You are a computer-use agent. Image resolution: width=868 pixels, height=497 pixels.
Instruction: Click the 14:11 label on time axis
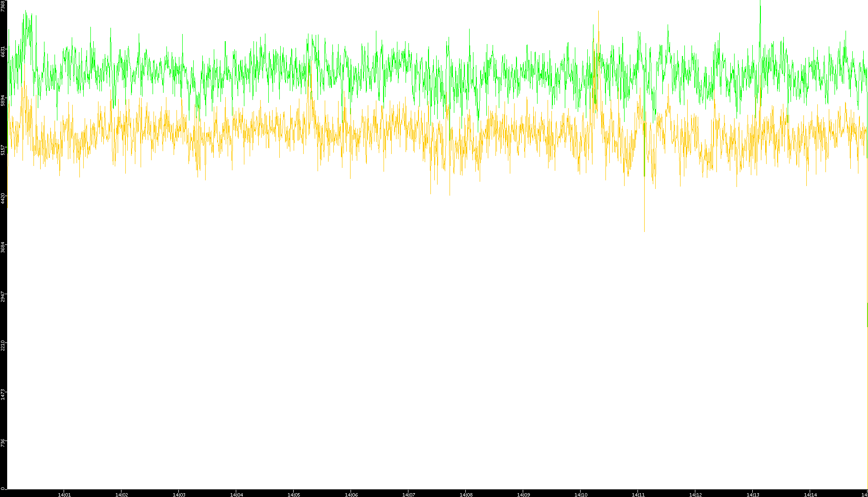tap(638, 495)
